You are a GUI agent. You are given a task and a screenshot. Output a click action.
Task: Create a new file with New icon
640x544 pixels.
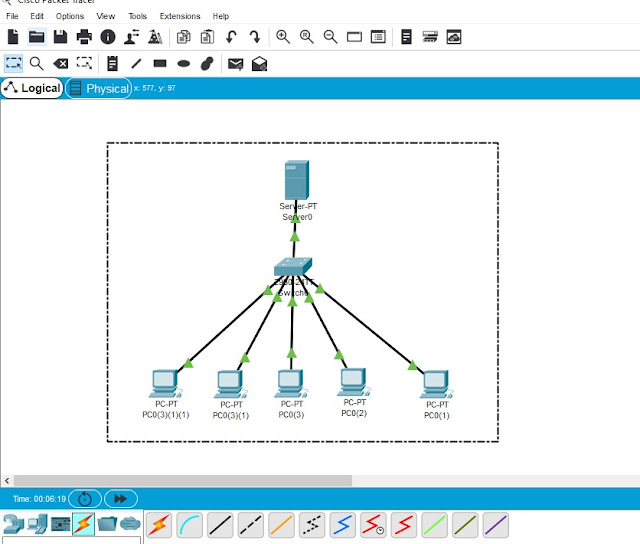[13, 37]
